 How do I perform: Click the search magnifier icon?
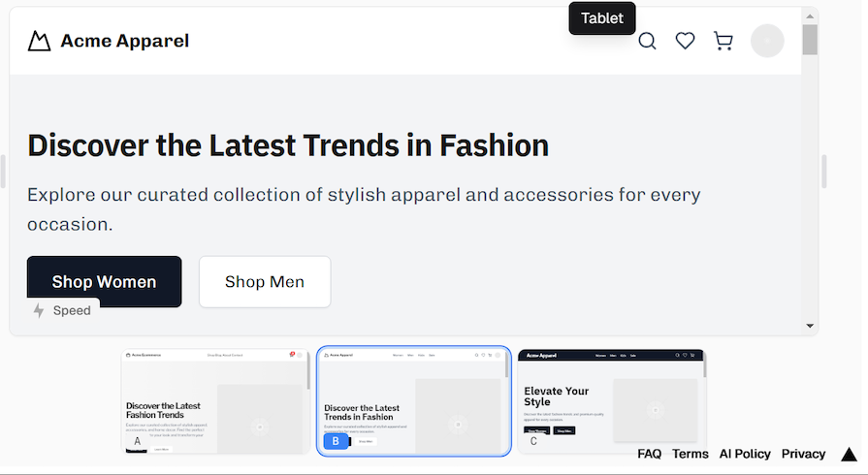(647, 41)
